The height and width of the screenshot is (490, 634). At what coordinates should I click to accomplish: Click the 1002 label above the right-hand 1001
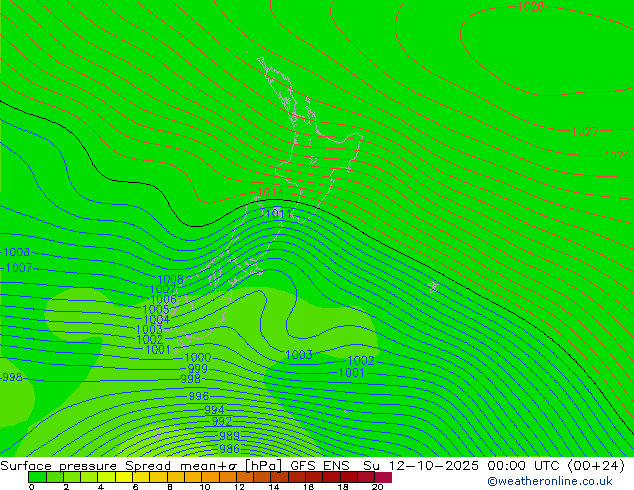tap(361, 361)
